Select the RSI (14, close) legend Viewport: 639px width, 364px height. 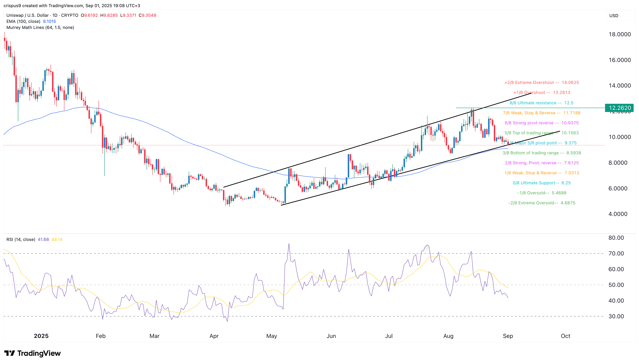coord(21,240)
